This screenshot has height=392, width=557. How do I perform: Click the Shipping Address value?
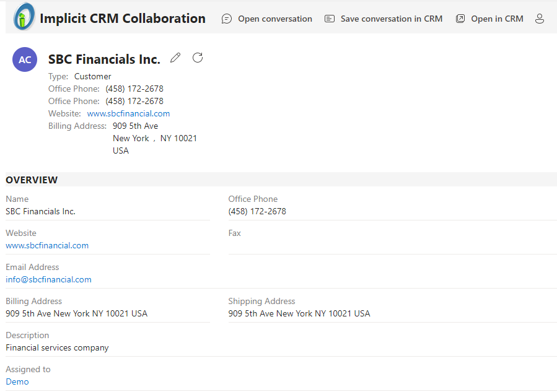pos(299,313)
